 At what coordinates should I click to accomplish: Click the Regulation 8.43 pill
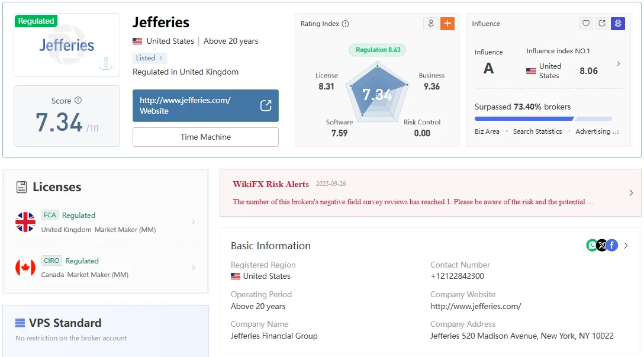[378, 50]
